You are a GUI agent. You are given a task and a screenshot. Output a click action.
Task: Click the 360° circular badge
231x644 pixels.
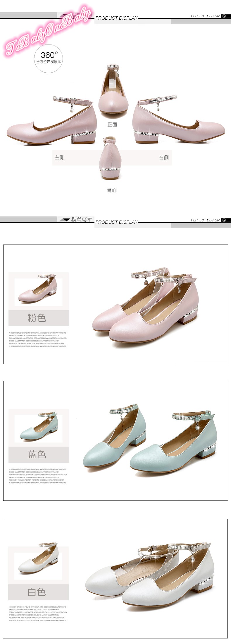pos(49,58)
